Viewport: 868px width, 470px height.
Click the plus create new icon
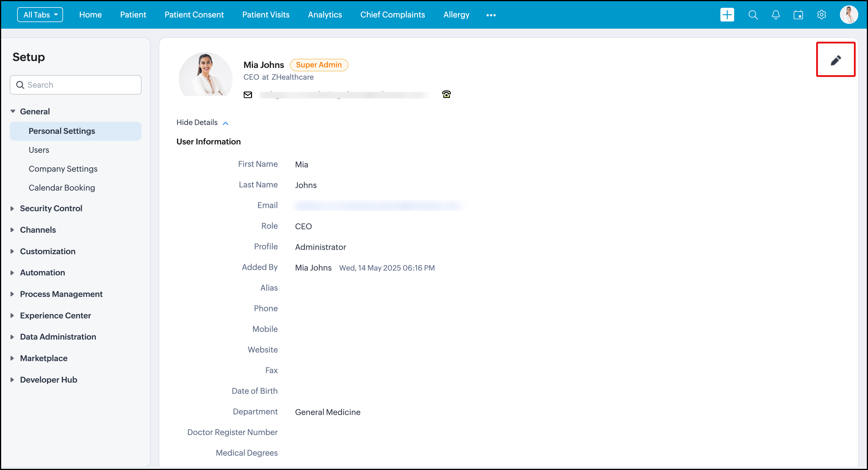(727, 15)
